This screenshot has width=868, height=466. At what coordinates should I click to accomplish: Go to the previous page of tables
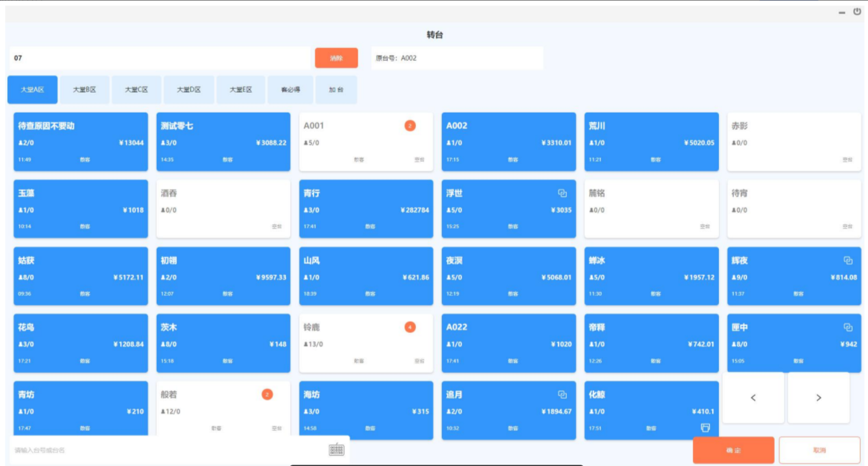pyautogui.click(x=753, y=398)
